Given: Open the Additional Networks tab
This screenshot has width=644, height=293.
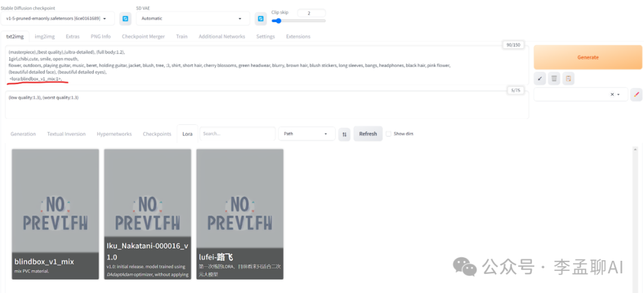Looking at the screenshot, I should coord(222,36).
